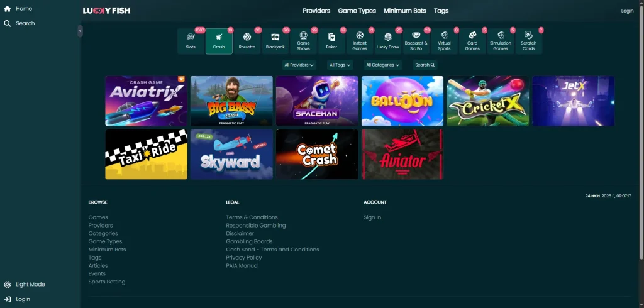Open the Responsible Gambling link
Viewport: 644px width, 308px height.
pyautogui.click(x=256, y=226)
